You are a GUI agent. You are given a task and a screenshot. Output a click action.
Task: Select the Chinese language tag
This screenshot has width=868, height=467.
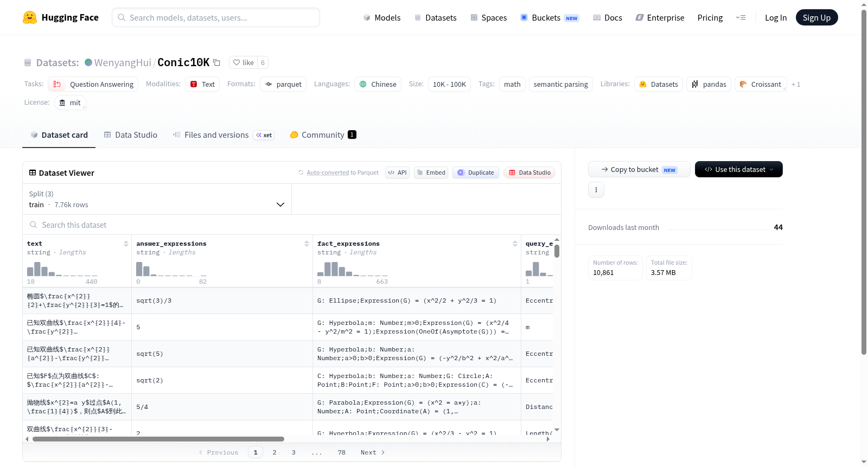378,84
